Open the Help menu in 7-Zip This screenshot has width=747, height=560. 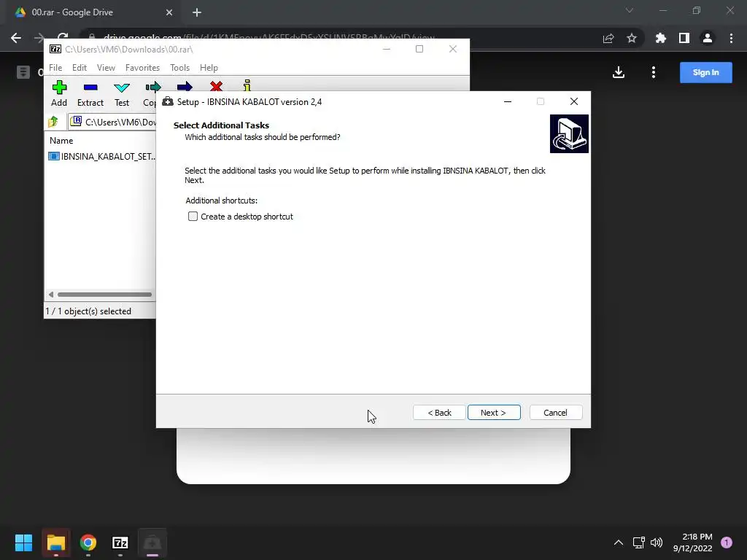(x=209, y=68)
